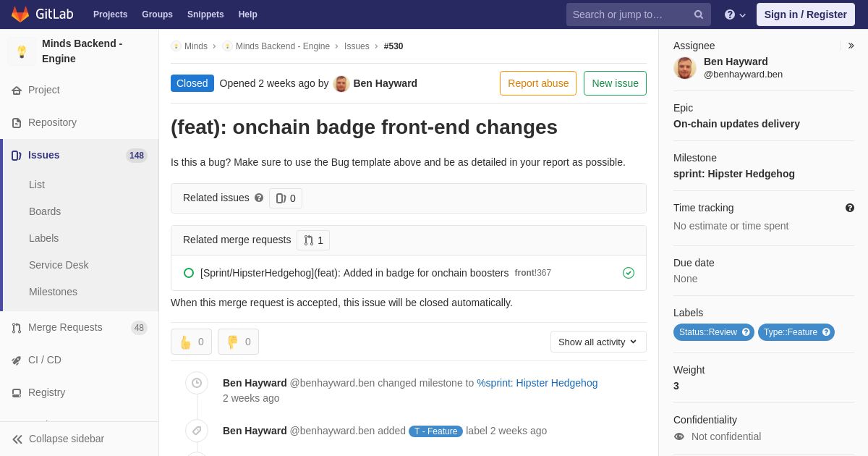Collapse the right sidebar with double chevron
This screenshot has width=868, height=456.
coord(851,46)
